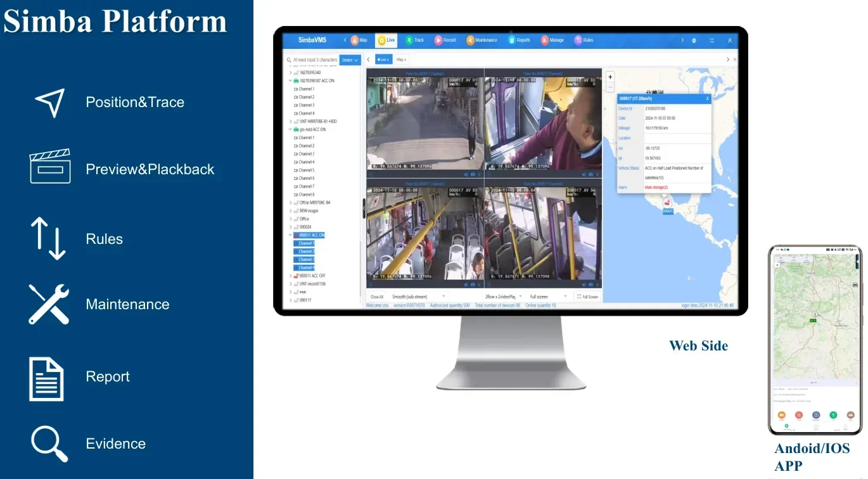This screenshot has width=868, height=479.
Task: Click the left chevron before the Map module
Action: click(x=345, y=40)
